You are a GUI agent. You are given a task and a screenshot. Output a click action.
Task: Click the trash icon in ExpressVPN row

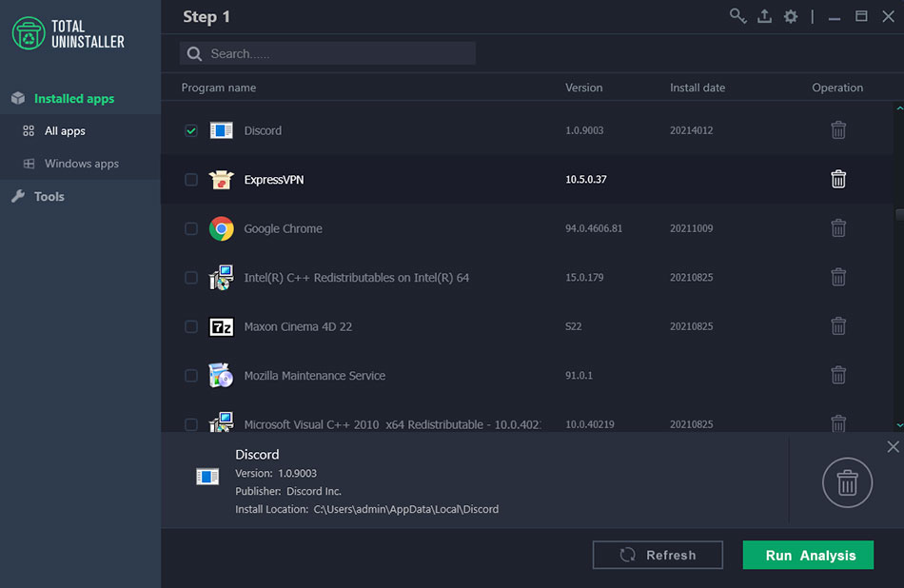coord(838,179)
